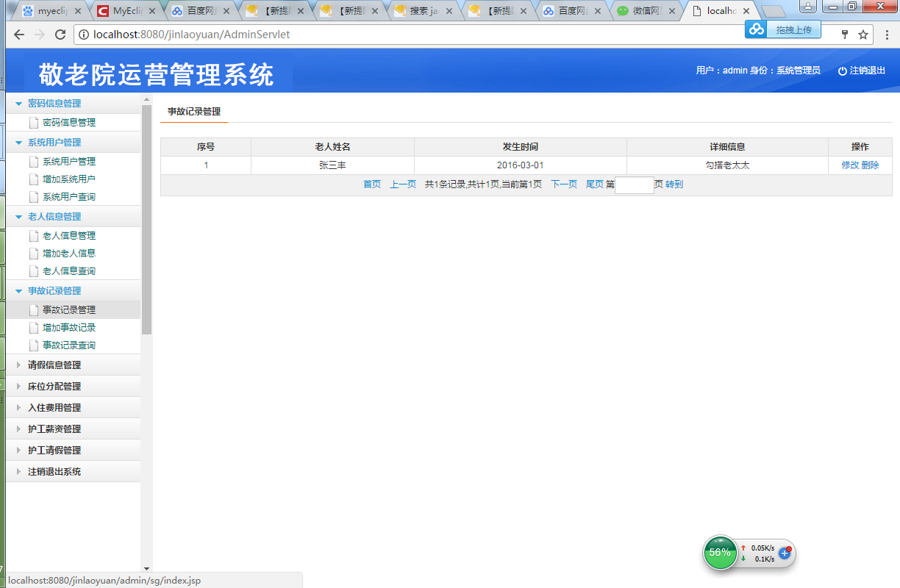900x588 pixels.
Task: Click the blue plus icon on speed widget
Action: (x=785, y=553)
